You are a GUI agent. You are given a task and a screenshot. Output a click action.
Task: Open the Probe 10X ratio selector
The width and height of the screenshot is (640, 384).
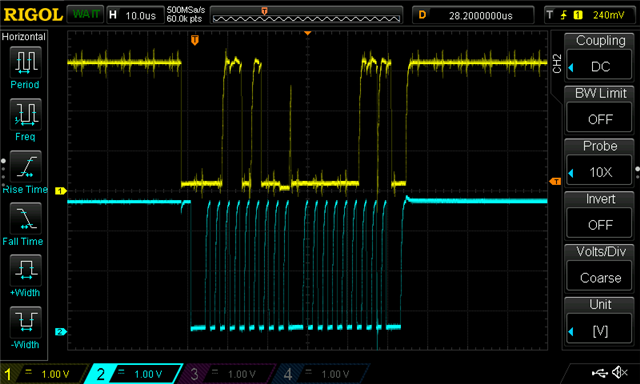click(599, 172)
